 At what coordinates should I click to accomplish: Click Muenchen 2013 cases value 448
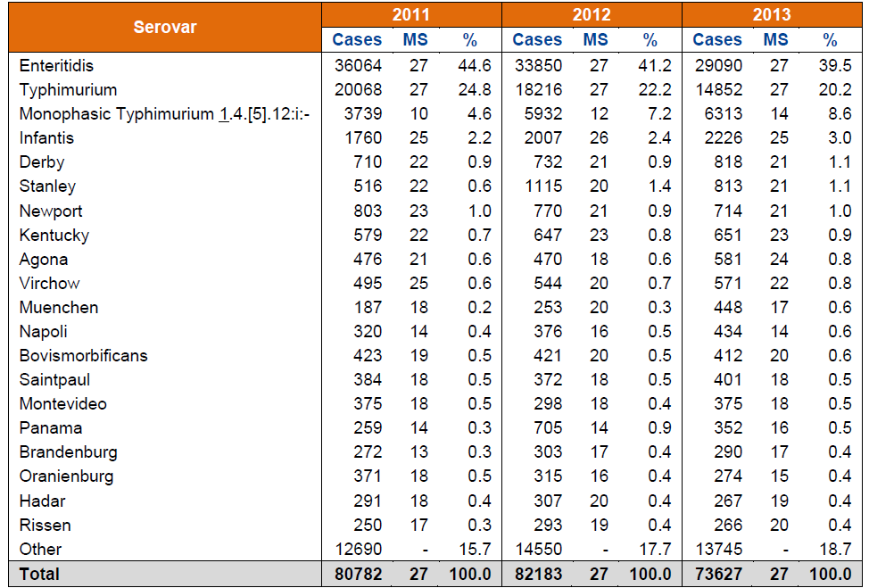(728, 308)
